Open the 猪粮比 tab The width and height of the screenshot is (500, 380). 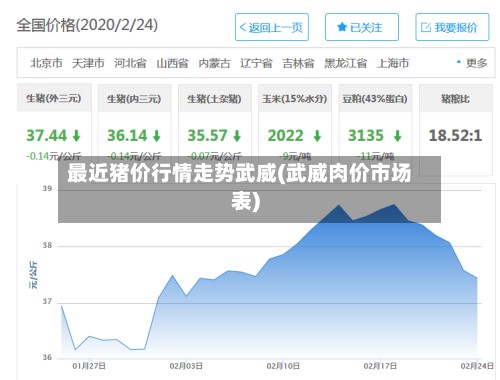click(x=456, y=99)
